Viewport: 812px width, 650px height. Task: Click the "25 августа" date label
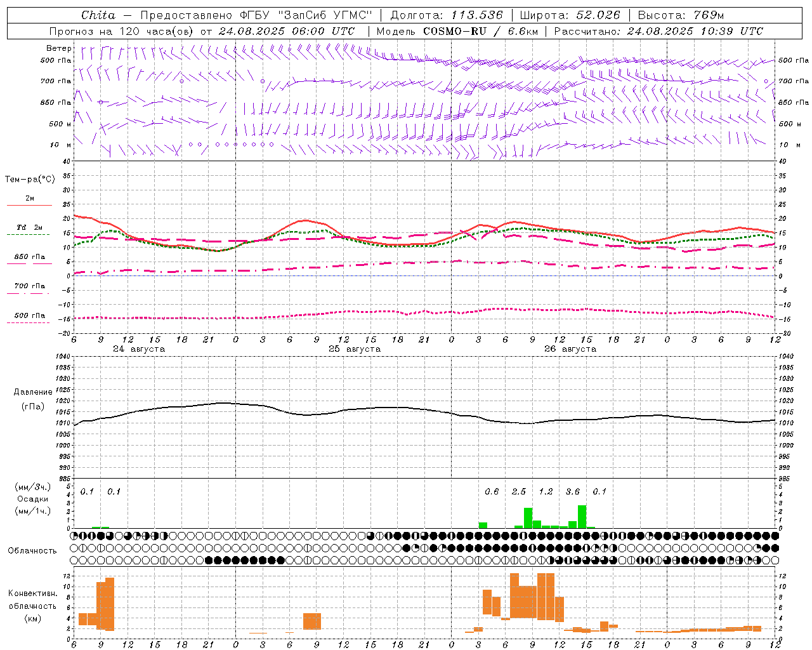(355, 349)
